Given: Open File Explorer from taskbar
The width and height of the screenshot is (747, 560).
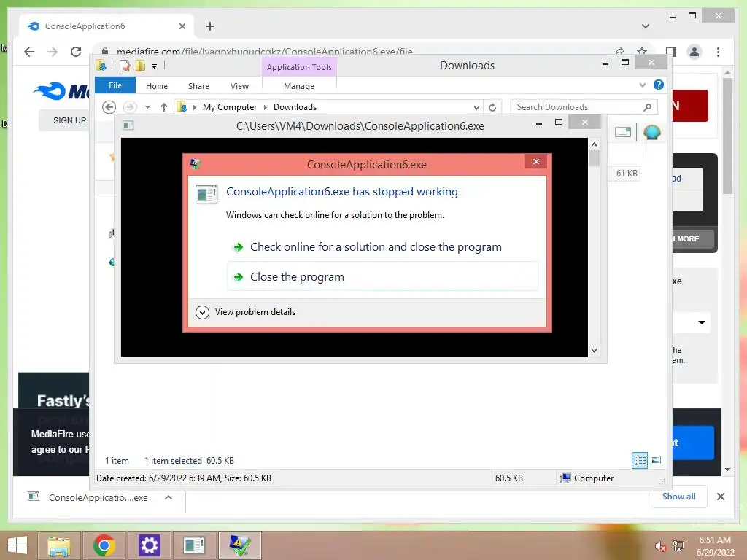Looking at the screenshot, I should (x=59, y=545).
